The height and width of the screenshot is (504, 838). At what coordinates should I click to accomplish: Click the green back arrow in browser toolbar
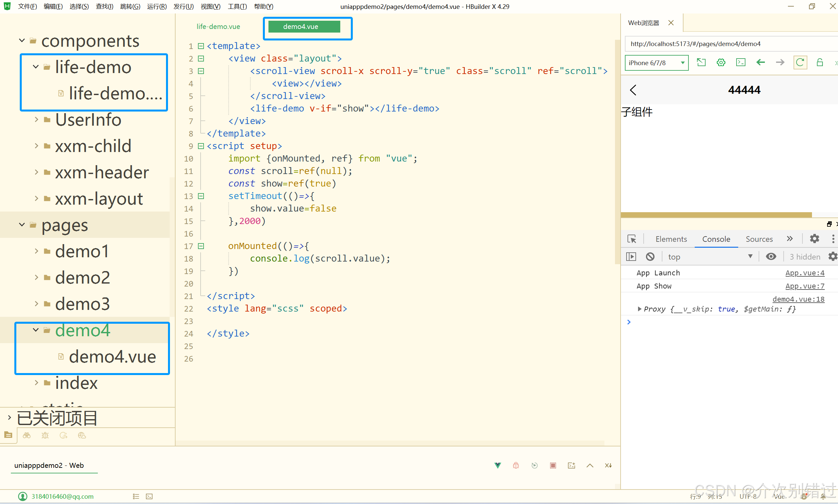761,63
